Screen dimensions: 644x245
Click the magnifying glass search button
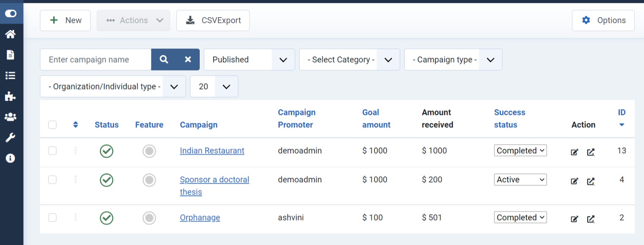click(163, 59)
